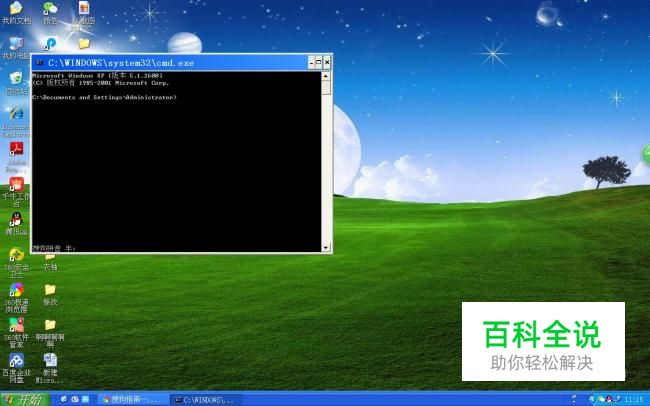The height and width of the screenshot is (406, 650).
Task: Click the taskbar clock showing 11:15
Action: pos(634,400)
